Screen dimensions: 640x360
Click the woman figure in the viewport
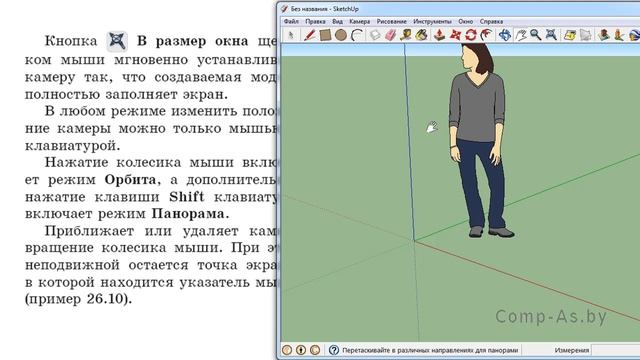[x=478, y=141]
